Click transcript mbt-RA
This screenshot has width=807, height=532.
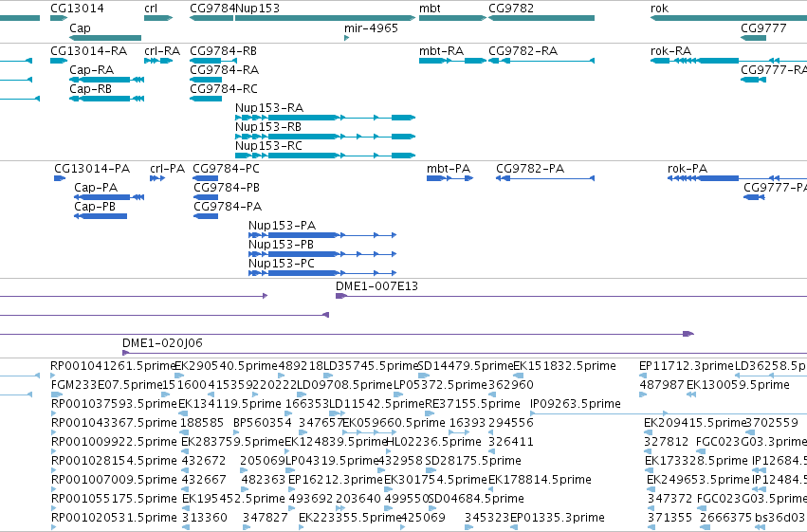point(442,51)
